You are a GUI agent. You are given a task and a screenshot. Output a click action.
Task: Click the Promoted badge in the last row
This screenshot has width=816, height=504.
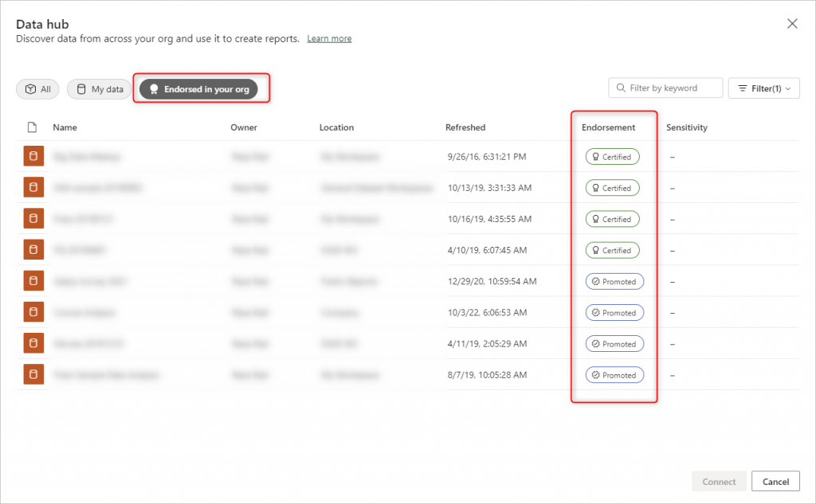614,375
